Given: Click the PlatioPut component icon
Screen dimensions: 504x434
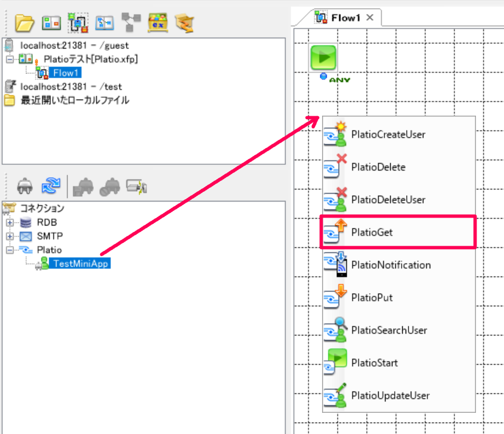Looking at the screenshot, I should pyautogui.click(x=335, y=297).
